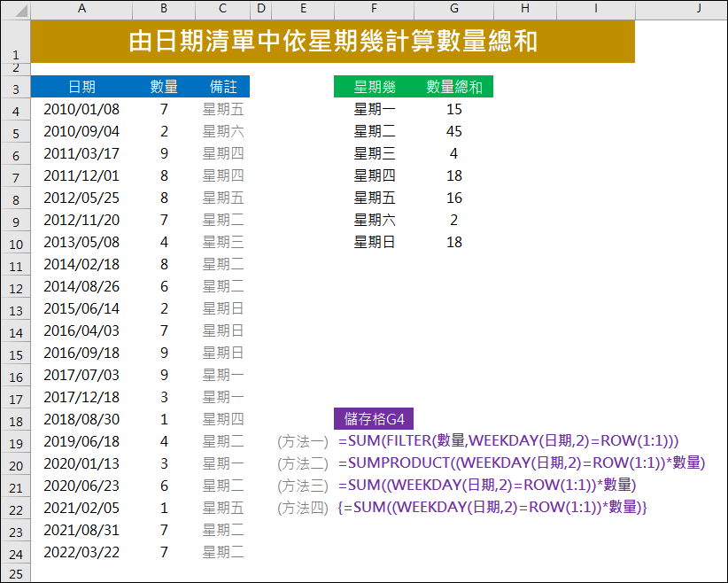Click 星期六 in the summary table

point(375,220)
